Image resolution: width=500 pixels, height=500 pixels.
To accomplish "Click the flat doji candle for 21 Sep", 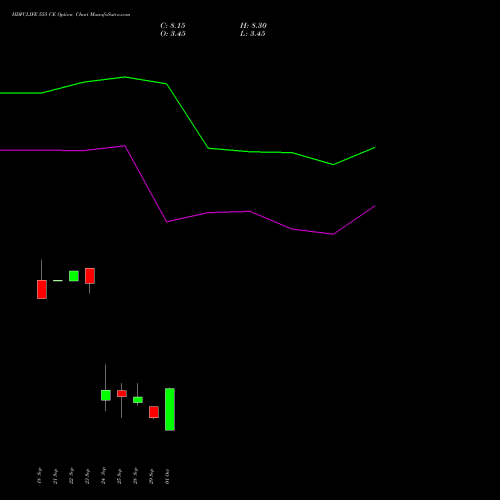I will tap(58, 281).
